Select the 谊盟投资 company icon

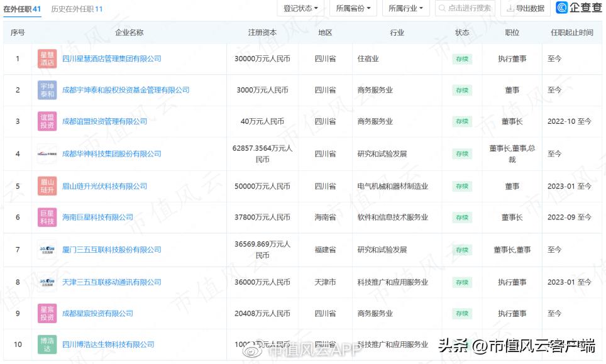47,122
